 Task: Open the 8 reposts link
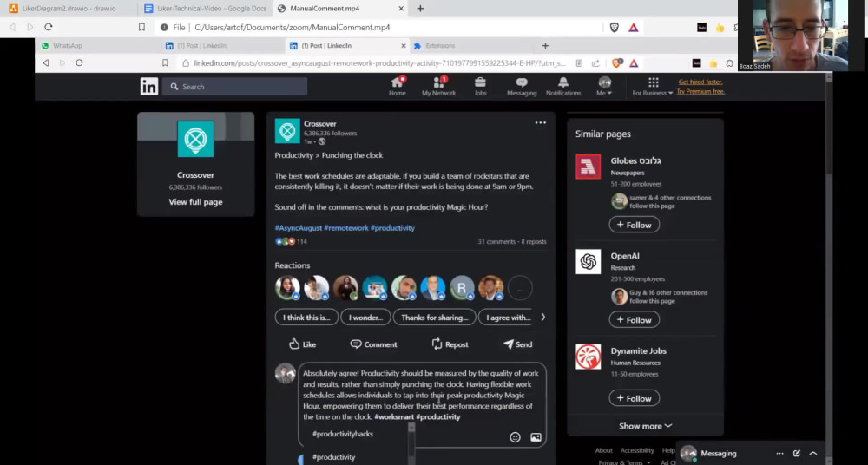point(534,242)
